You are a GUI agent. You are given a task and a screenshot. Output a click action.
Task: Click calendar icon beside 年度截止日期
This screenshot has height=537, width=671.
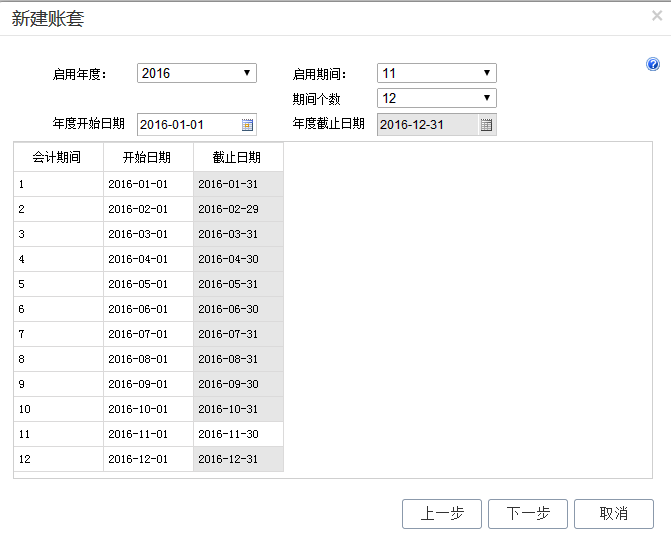coord(486,125)
